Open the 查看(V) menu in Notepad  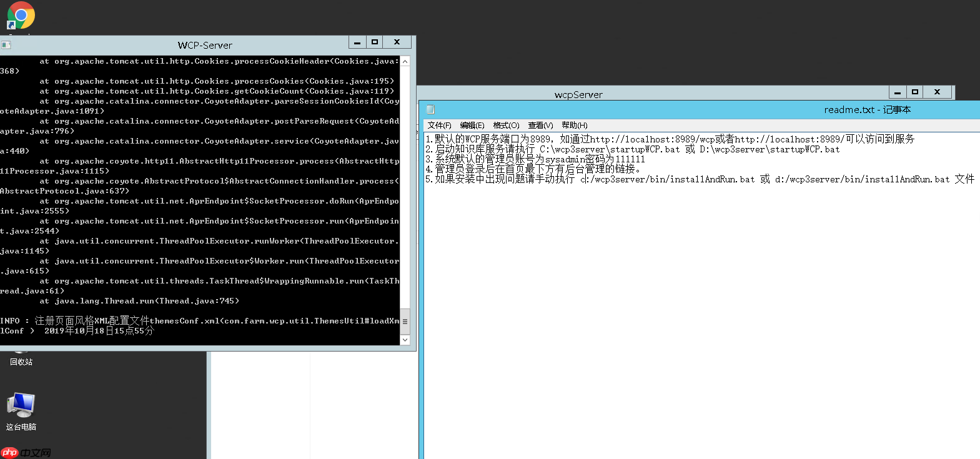click(x=540, y=126)
